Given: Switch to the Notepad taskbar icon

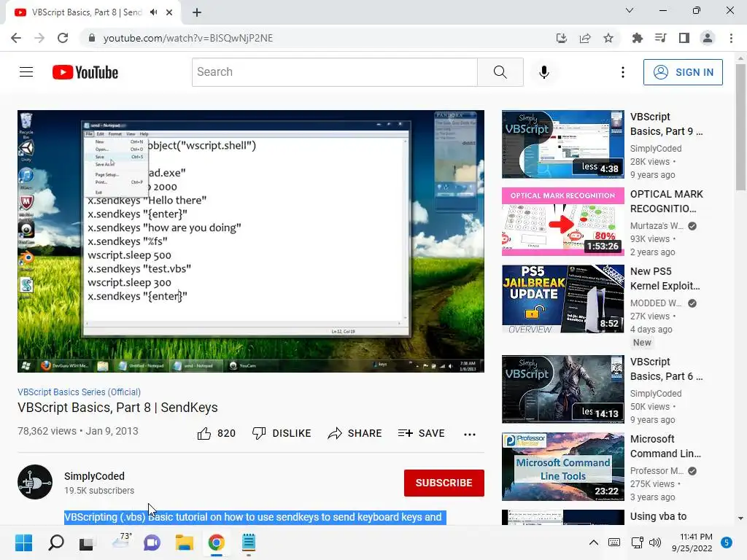Looking at the screenshot, I should coord(249,542).
